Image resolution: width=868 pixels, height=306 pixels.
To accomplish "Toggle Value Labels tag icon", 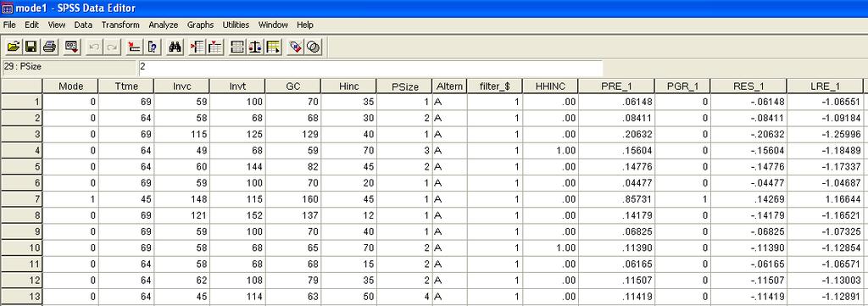I will tap(296, 47).
